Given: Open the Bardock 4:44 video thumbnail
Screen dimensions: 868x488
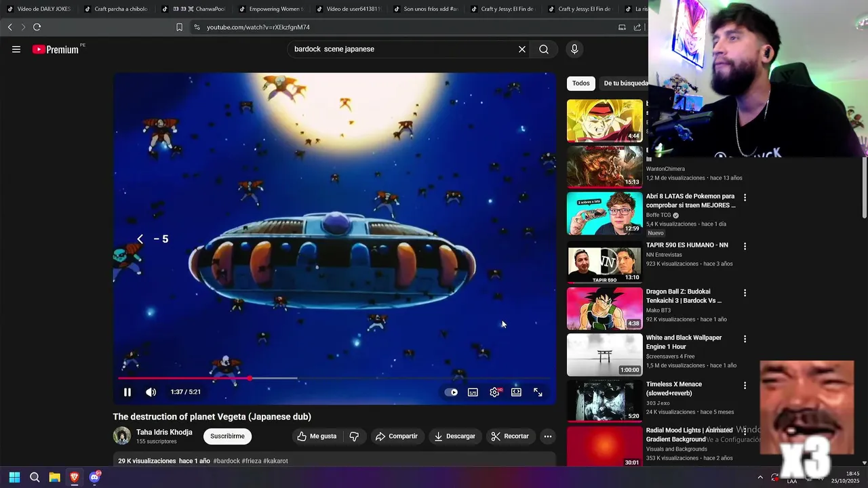Looking at the screenshot, I should pos(605,121).
